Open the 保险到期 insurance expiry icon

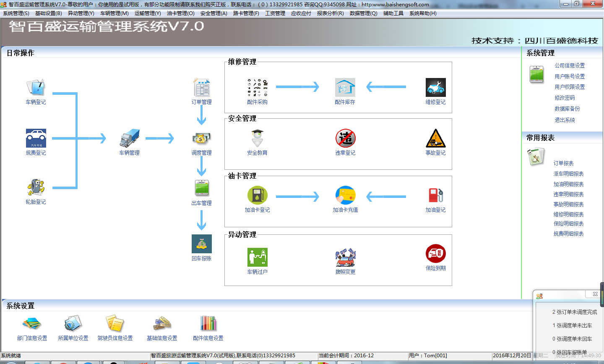point(435,253)
